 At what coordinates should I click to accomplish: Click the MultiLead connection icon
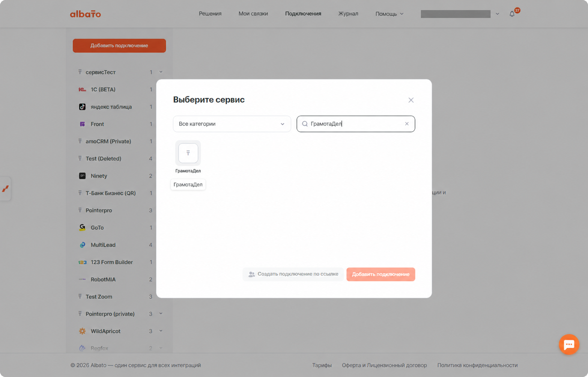pos(82,245)
